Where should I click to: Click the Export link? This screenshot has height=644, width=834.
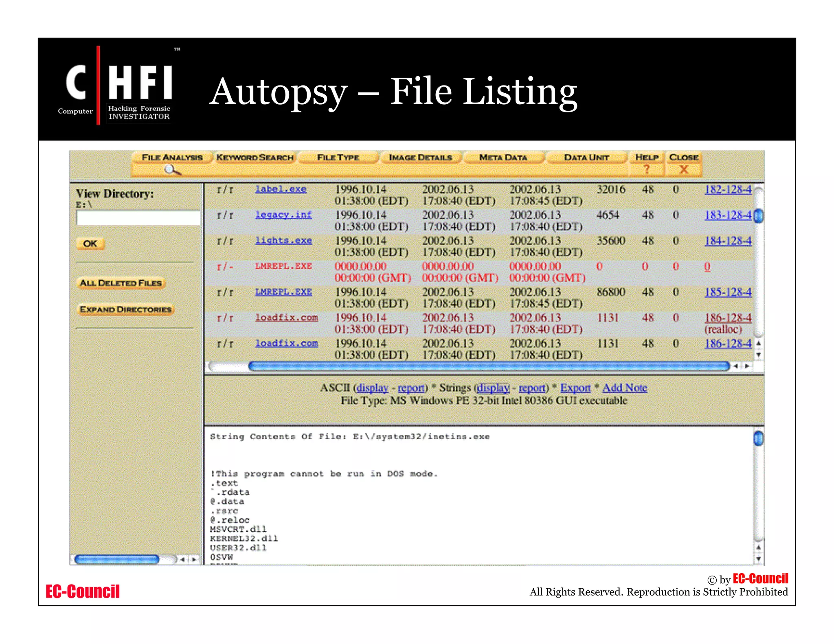coord(575,388)
